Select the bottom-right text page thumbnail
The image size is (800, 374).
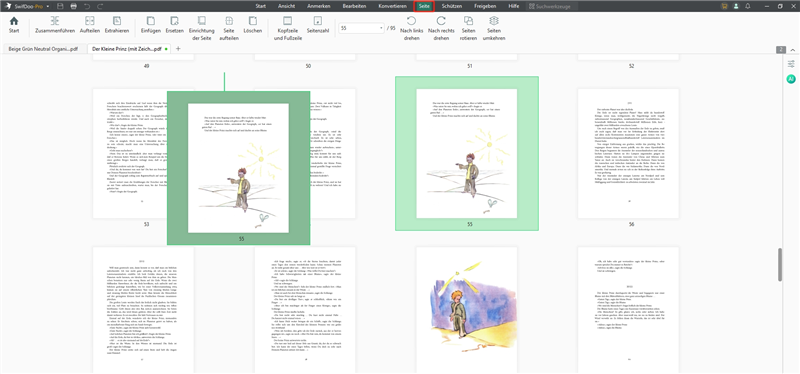(x=628, y=310)
